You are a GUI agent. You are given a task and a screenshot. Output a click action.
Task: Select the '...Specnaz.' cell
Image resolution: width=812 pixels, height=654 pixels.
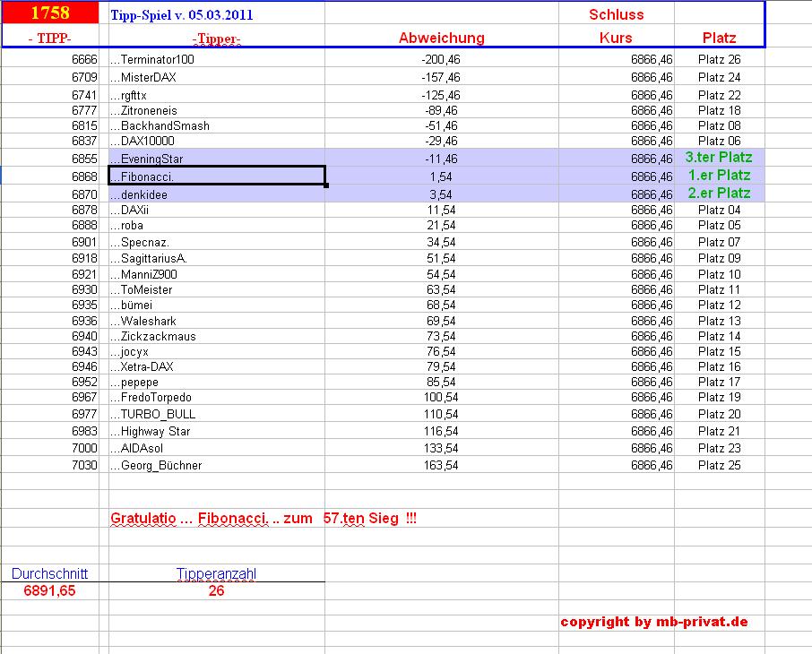(x=217, y=242)
